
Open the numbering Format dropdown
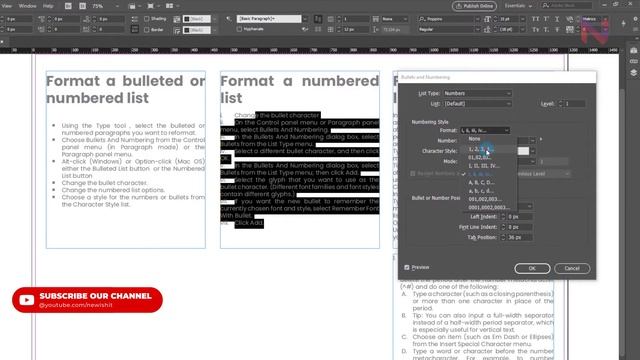click(485, 130)
